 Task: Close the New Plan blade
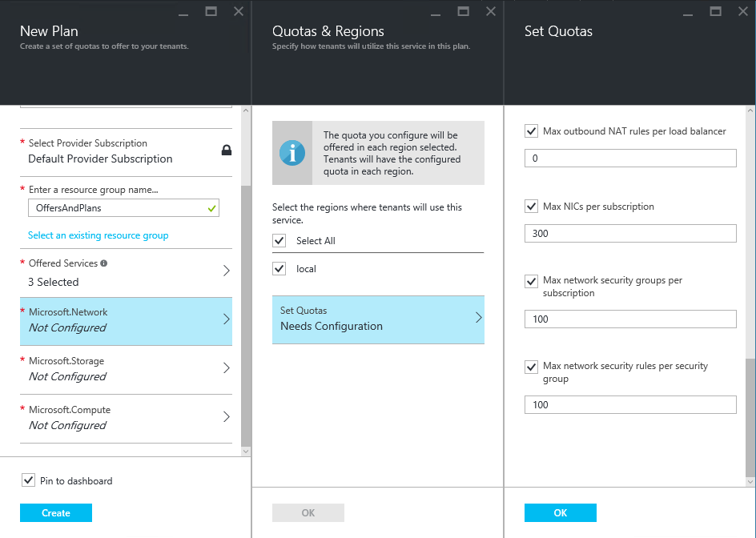(239, 11)
